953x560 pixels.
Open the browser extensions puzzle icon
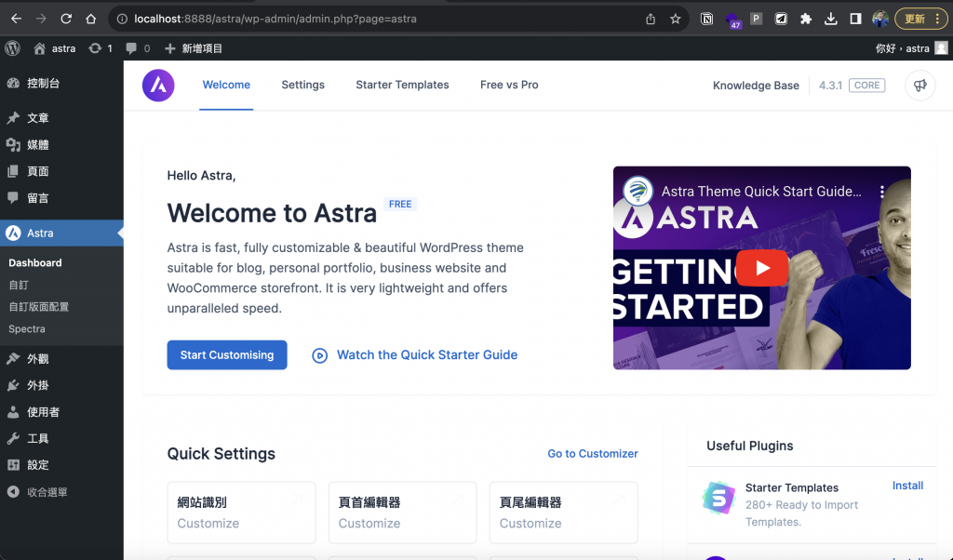point(806,19)
